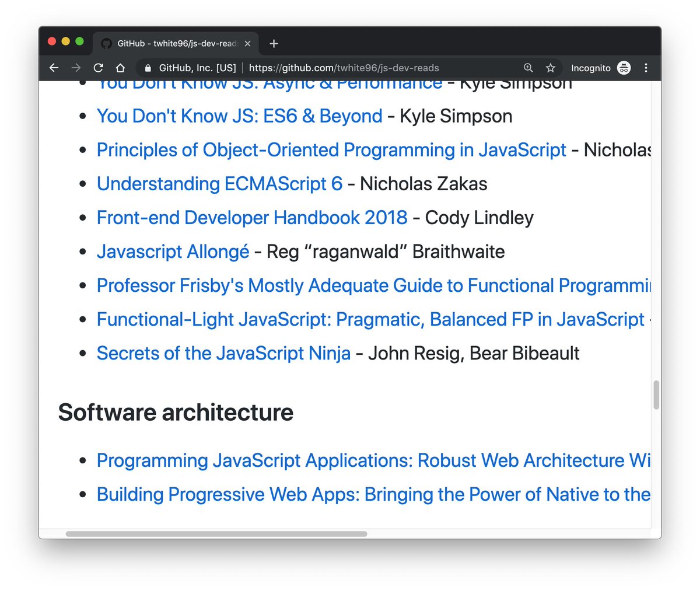Open the Javascript Allongé link
The image size is (700, 590).
pyautogui.click(x=173, y=252)
